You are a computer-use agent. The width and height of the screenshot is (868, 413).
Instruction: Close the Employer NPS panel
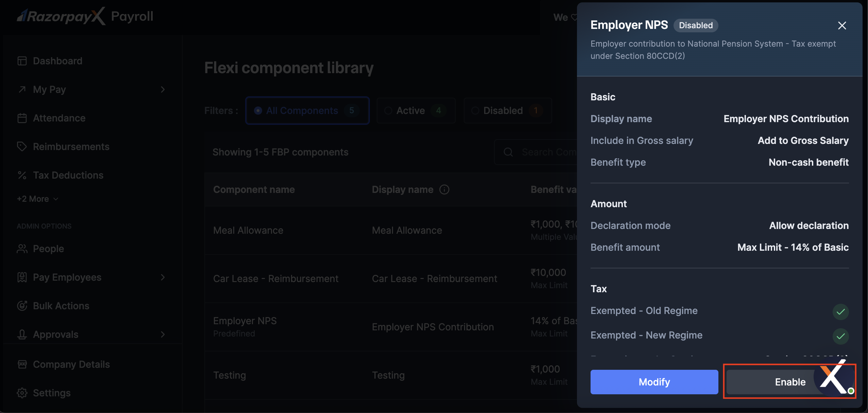tap(842, 26)
